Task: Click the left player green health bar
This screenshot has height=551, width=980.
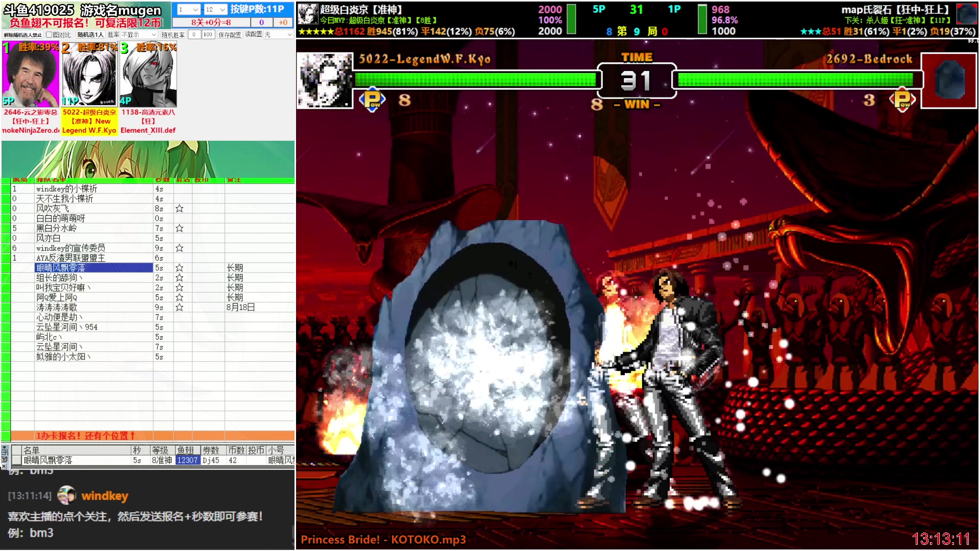Action: pos(475,79)
